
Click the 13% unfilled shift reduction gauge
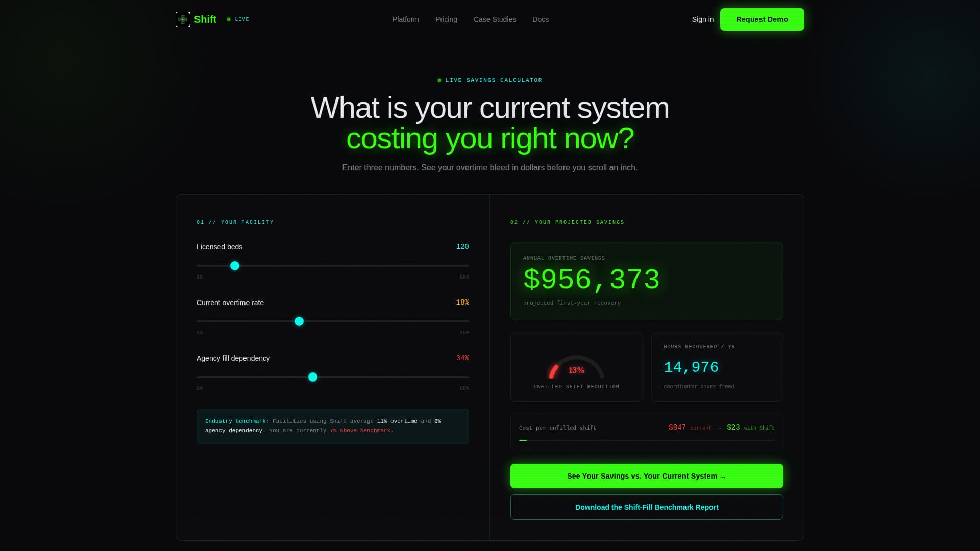point(577,367)
